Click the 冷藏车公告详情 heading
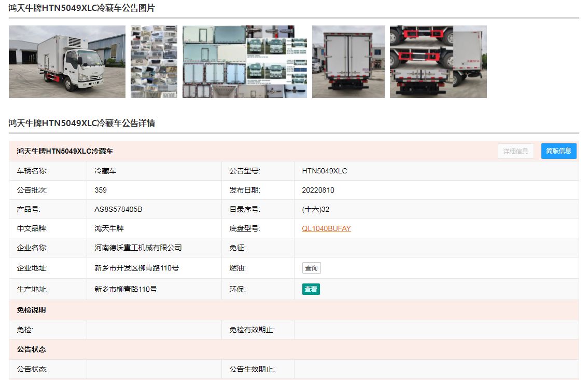Image resolution: width=588 pixels, height=380 pixels. (x=81, y=123)
